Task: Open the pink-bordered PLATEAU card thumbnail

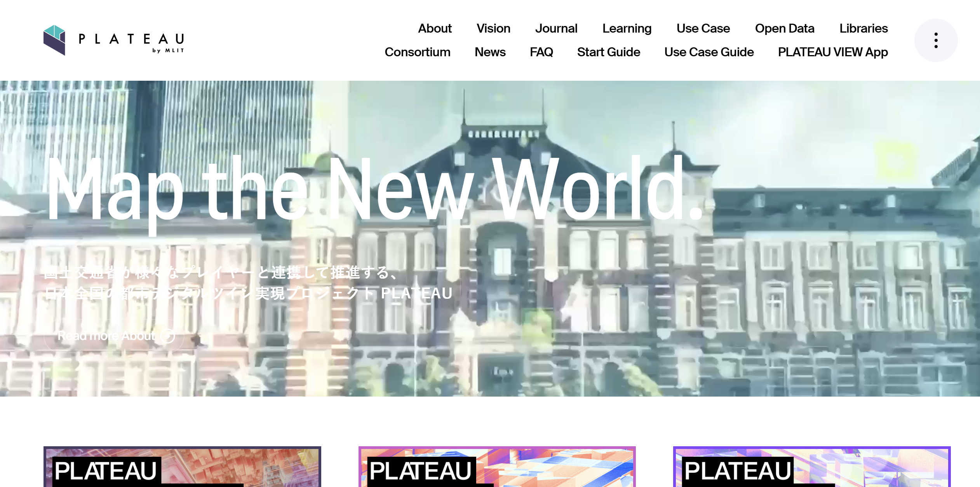Action: (497, 466)
